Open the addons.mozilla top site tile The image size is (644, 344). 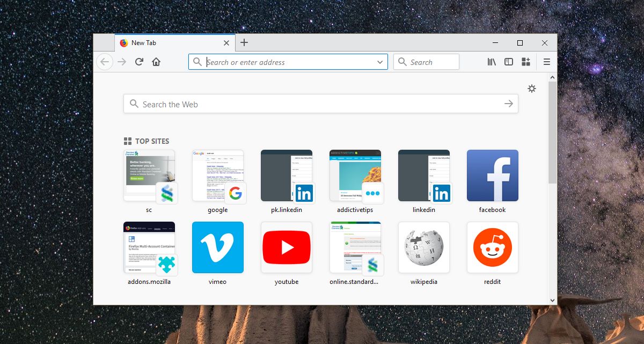click(149, 247)
